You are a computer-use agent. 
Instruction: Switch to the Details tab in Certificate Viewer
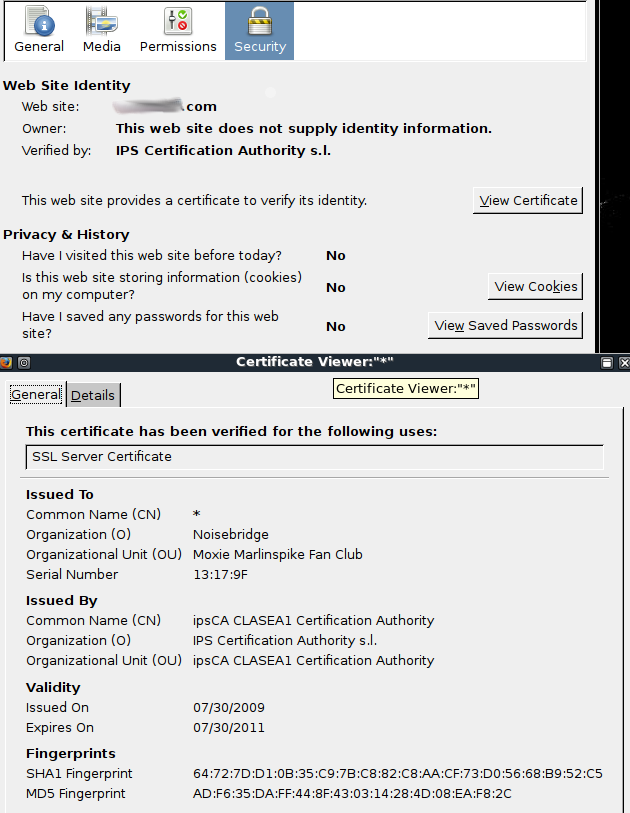pyautogui.click(x=93, y=395)
